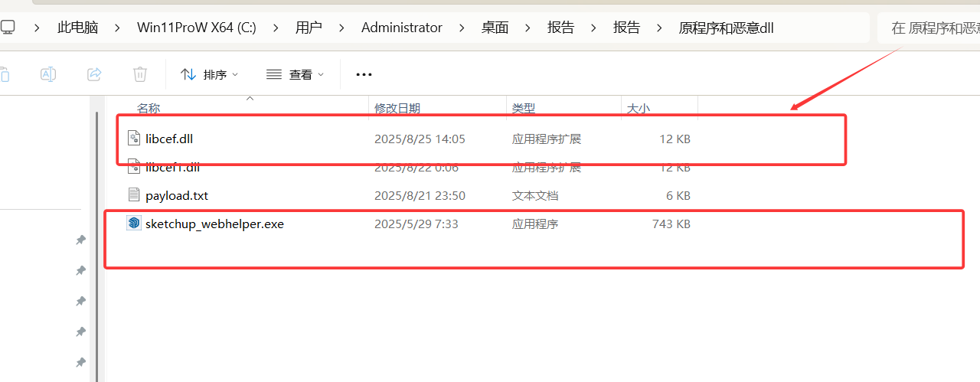Click the 2025/5/29 7:33 date cell
The height and width of the screenshot is (382, 980).
coord(416,224)
